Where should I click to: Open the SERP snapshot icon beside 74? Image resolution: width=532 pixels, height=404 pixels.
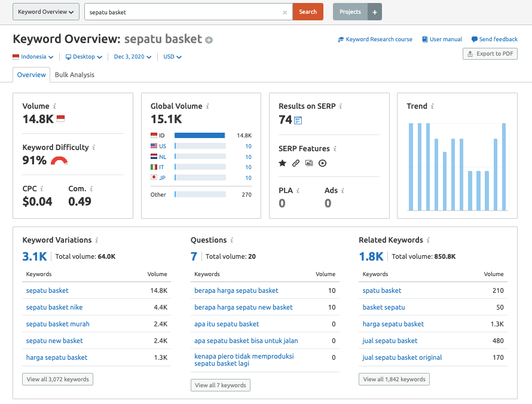tap(298, 120)
